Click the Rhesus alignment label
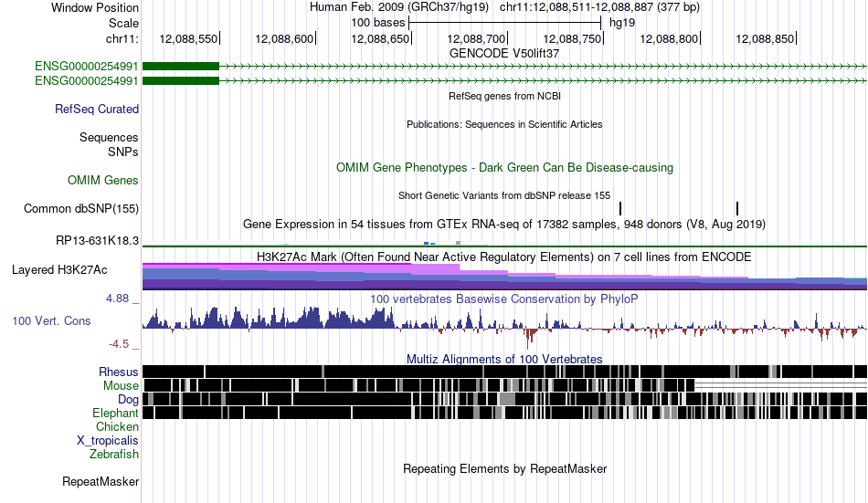Image resolution: width=868 pixels, height=503 pixels. [119, 372]
